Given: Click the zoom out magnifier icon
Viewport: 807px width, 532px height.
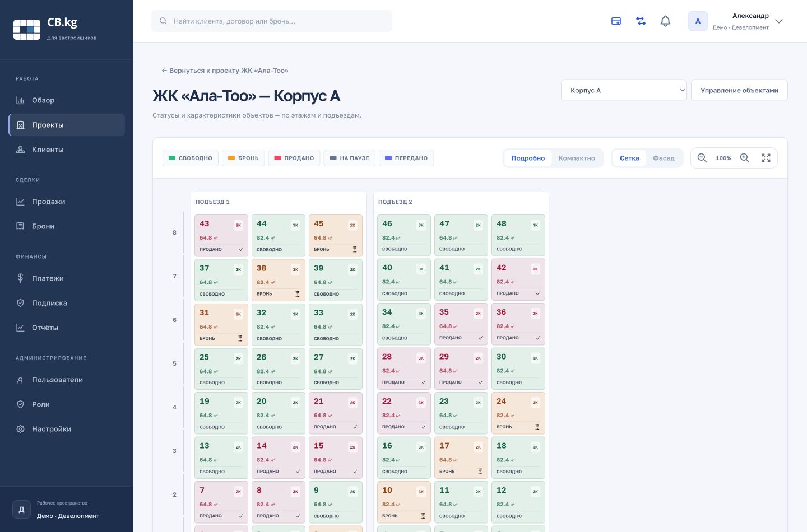Looking at the screenshot, I should point(702,158).
